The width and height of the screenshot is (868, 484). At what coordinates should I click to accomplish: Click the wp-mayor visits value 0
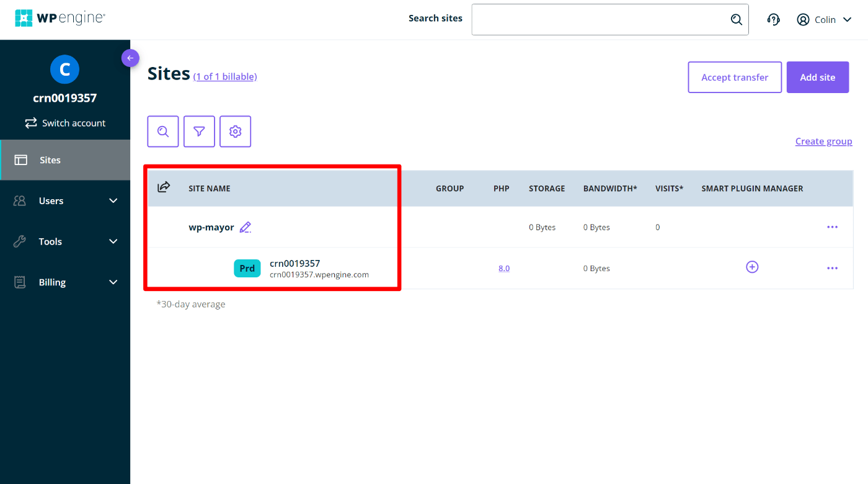point(658,228)
